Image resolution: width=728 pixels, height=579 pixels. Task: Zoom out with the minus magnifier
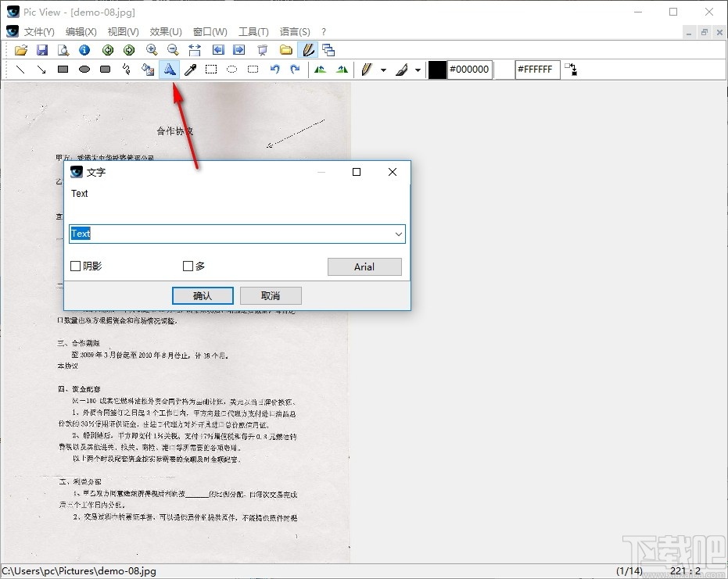coord(173,50)
